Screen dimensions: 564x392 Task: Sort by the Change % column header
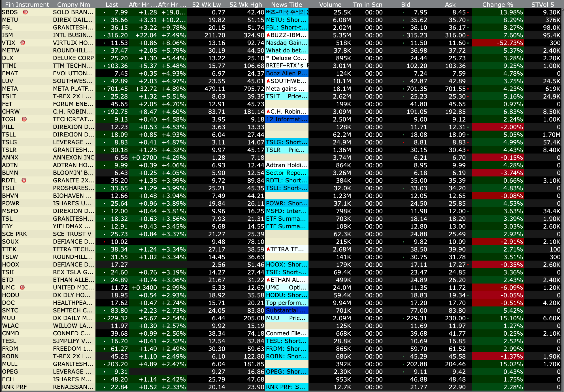[497, 5]
